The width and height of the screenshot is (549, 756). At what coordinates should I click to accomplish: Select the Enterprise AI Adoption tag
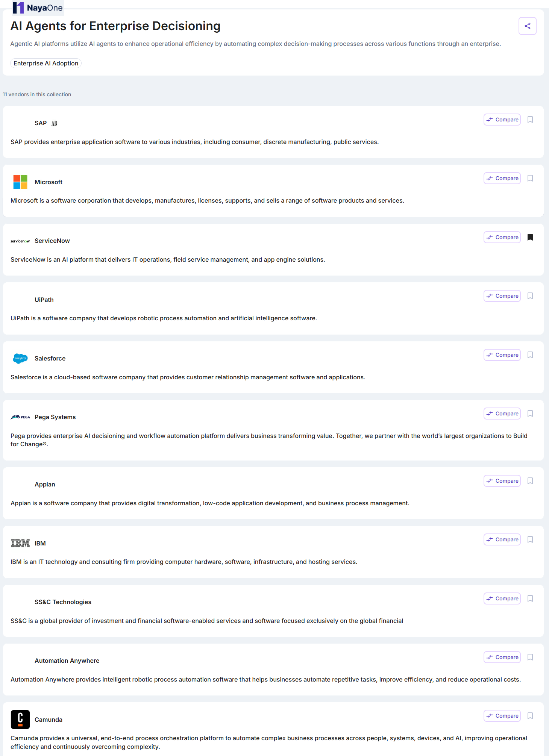coord(46,63)
